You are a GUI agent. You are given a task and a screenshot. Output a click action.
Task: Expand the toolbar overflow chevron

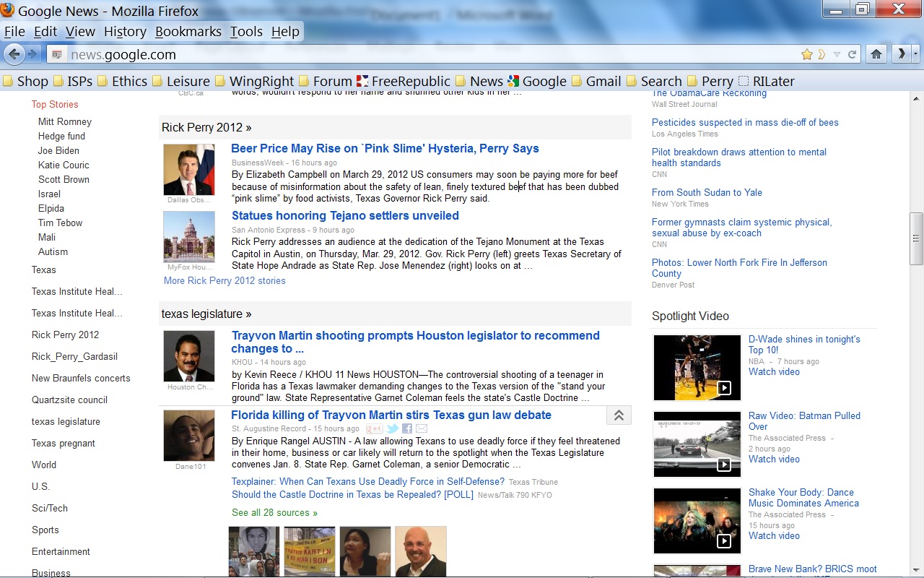point(901,54)
